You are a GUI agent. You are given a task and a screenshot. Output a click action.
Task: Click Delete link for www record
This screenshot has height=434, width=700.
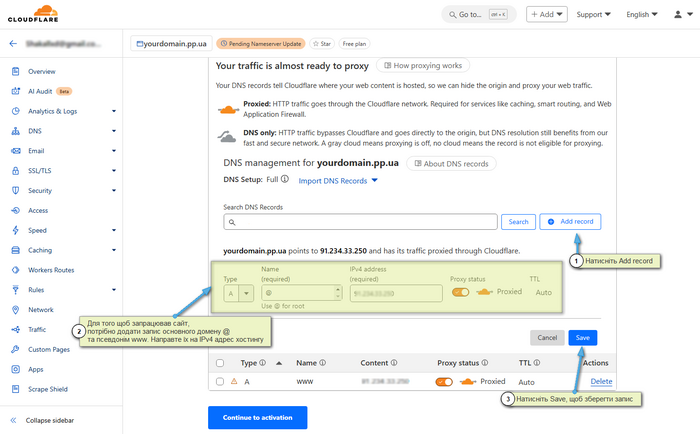click(x=601, y=381)
